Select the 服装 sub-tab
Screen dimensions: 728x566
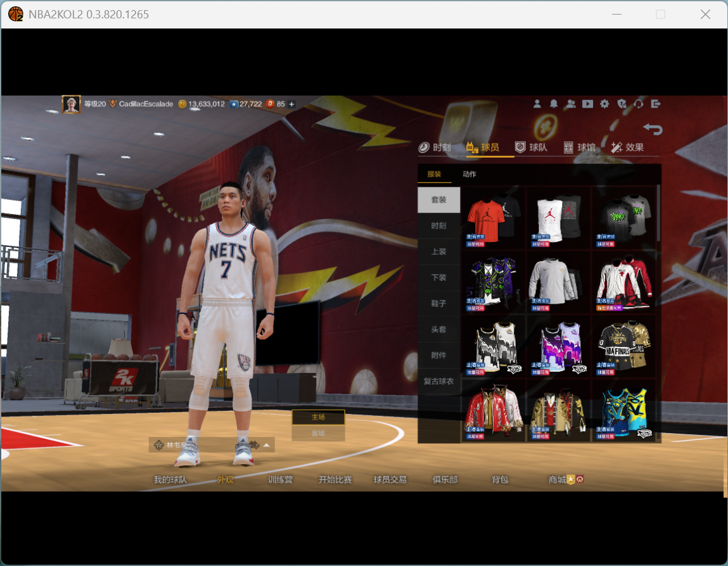click(434, 174)
